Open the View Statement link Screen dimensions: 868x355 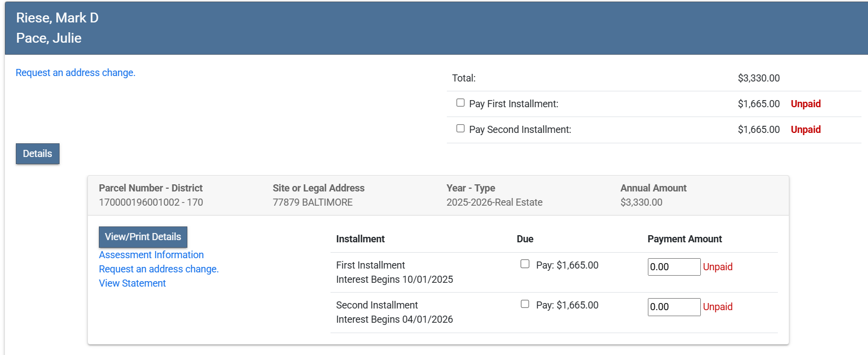(132, 283)
